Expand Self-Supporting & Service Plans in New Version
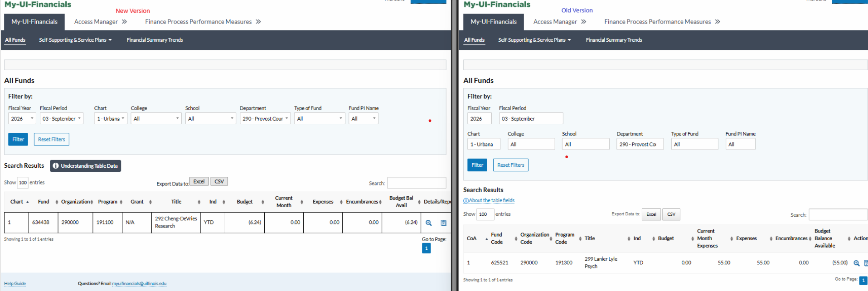 [75, 40]
